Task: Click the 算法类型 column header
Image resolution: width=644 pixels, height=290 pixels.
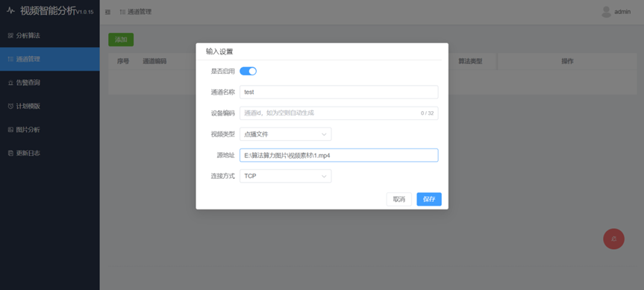Action: [470, 61]
